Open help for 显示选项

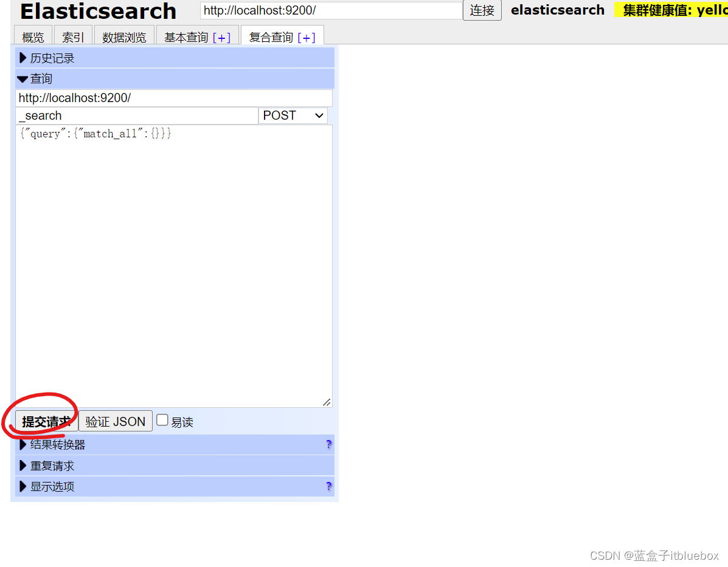tap(328, 486)
